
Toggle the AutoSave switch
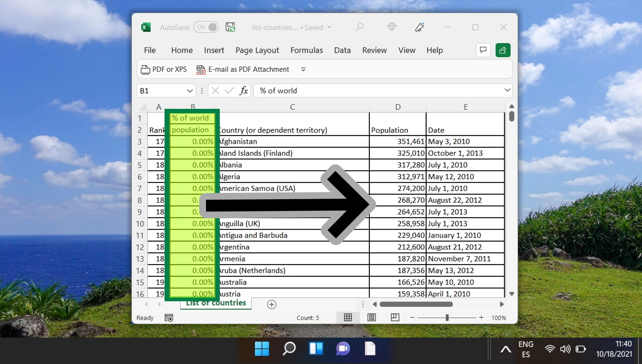[206, 27]
